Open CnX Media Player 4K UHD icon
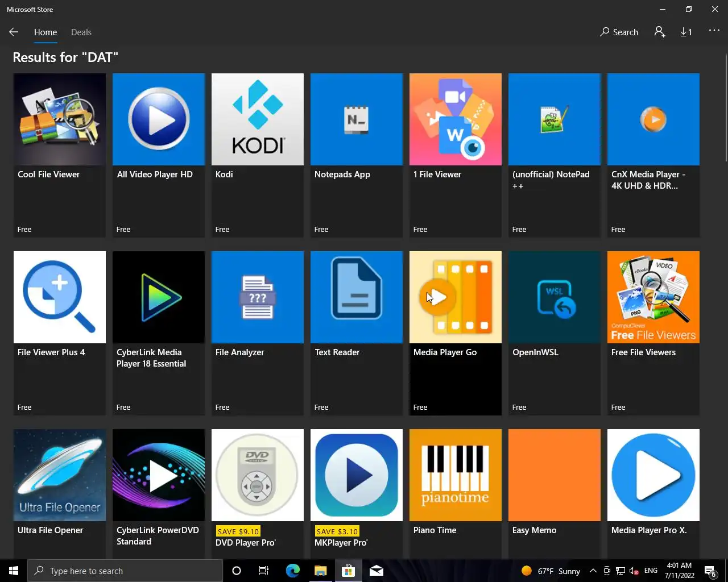This screenshot has width=728, height=582. (653, 119)
